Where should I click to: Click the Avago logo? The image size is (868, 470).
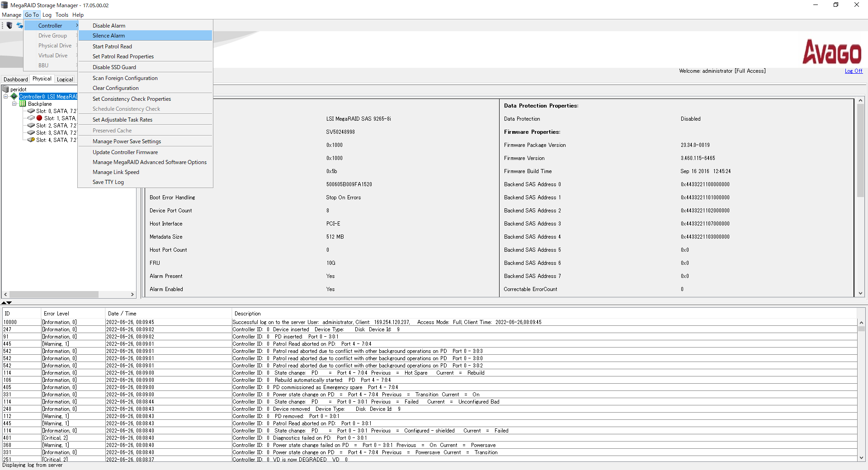coord(832,52)
